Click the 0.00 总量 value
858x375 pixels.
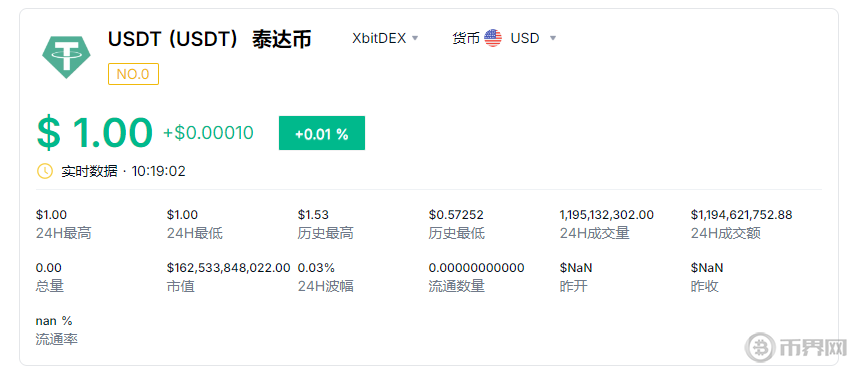pyautogui.click(x=49, y=268)
